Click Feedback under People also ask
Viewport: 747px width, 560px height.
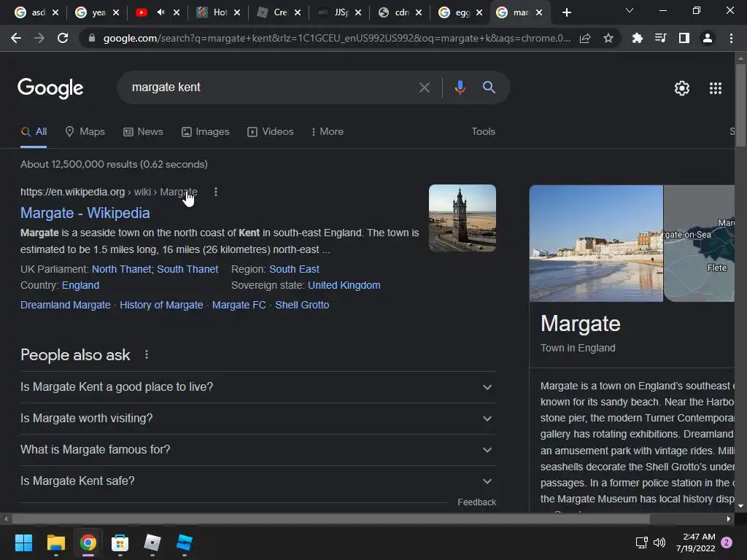tap(476, 502)
